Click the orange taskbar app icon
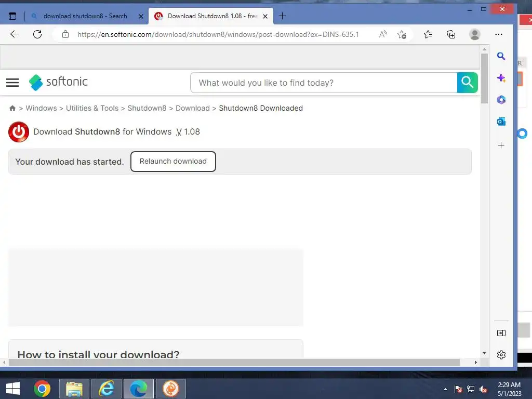 pos(170,389)
